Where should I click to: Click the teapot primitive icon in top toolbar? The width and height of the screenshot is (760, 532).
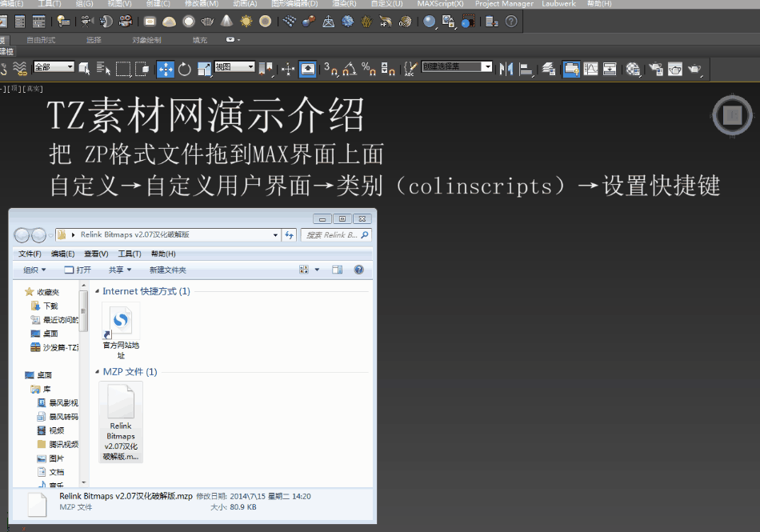(x=207, y=22)
